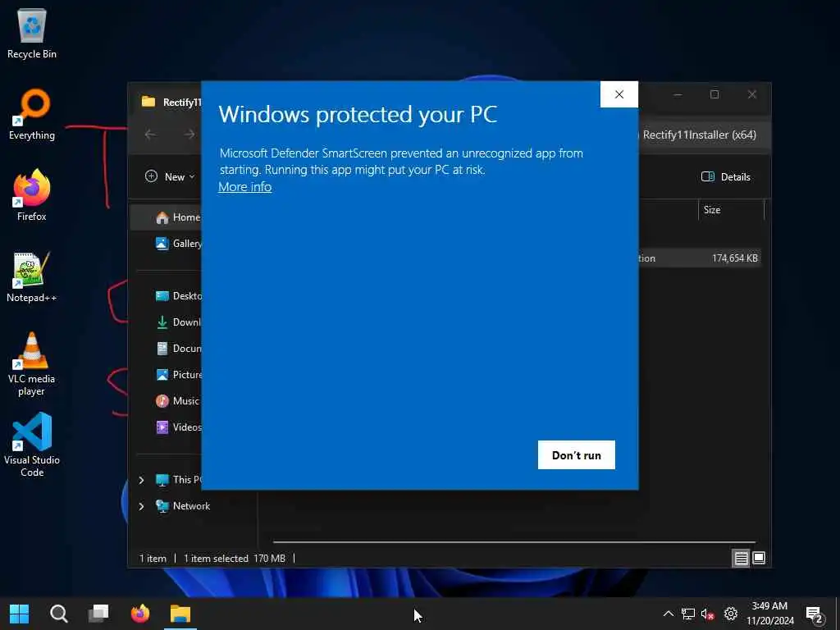Launch VLC media player shortcut
This screenshot has height=630, width=840.
point(32,364)
